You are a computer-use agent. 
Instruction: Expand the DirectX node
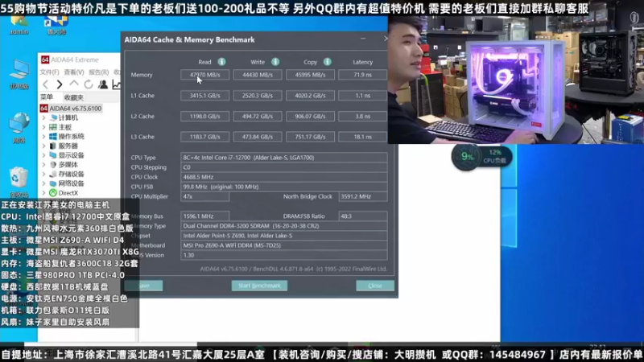click(44, 193)
